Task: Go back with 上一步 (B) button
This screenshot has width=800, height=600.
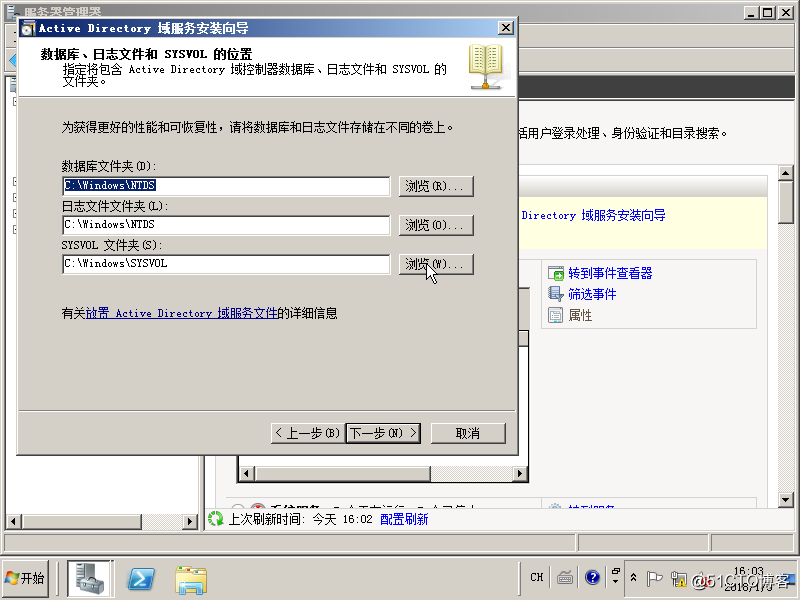Action: coord(306,433)
